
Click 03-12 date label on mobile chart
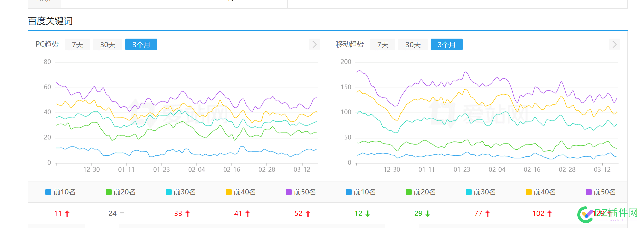click(602, 170)
